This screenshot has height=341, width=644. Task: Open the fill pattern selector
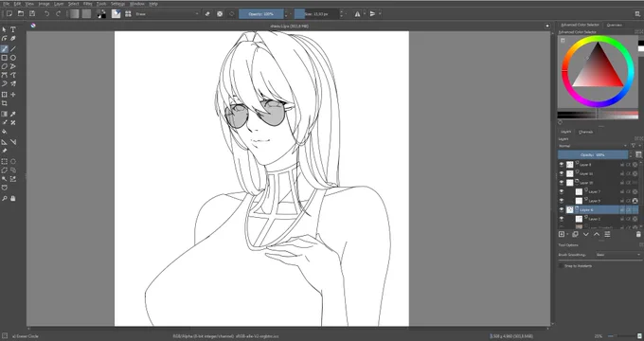click(x=86, y=14)
